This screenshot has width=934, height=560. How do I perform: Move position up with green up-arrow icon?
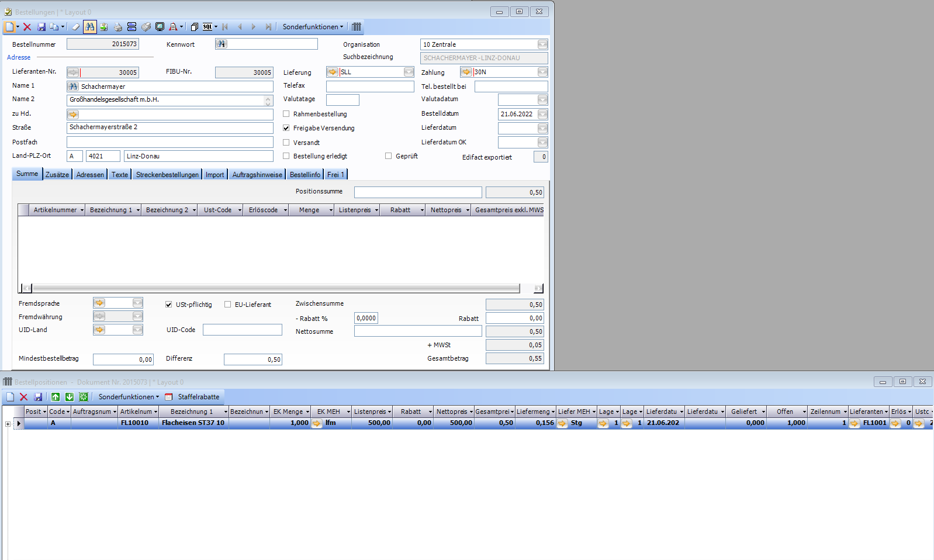pos(56,397)
